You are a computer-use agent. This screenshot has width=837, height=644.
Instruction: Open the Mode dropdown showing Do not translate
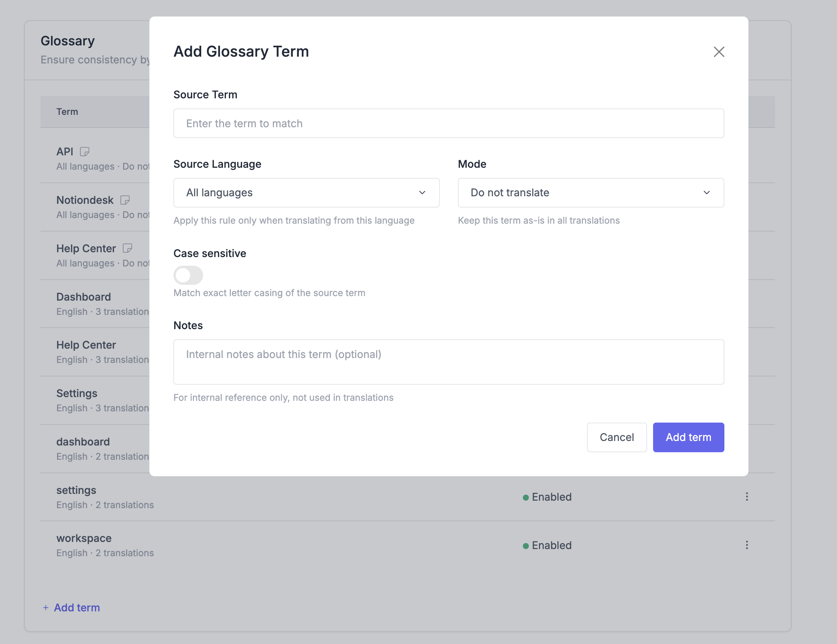click(590, 193)
